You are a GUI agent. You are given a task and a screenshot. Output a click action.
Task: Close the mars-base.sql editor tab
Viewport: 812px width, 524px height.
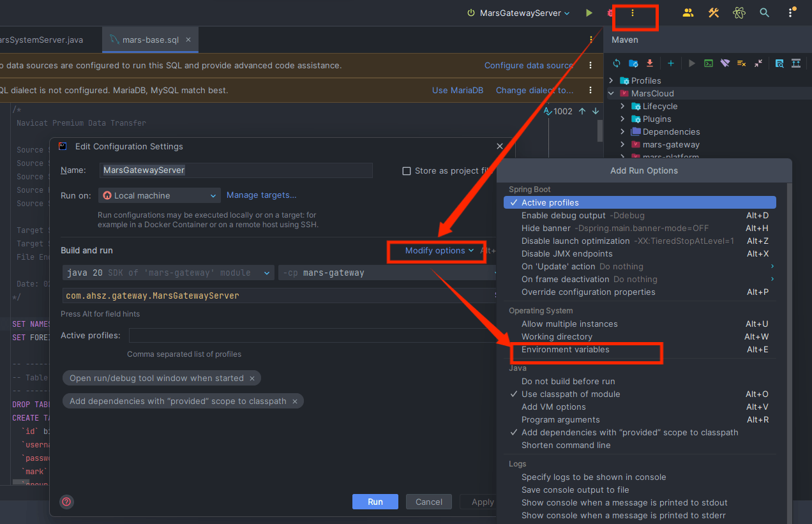coord(188,40)
